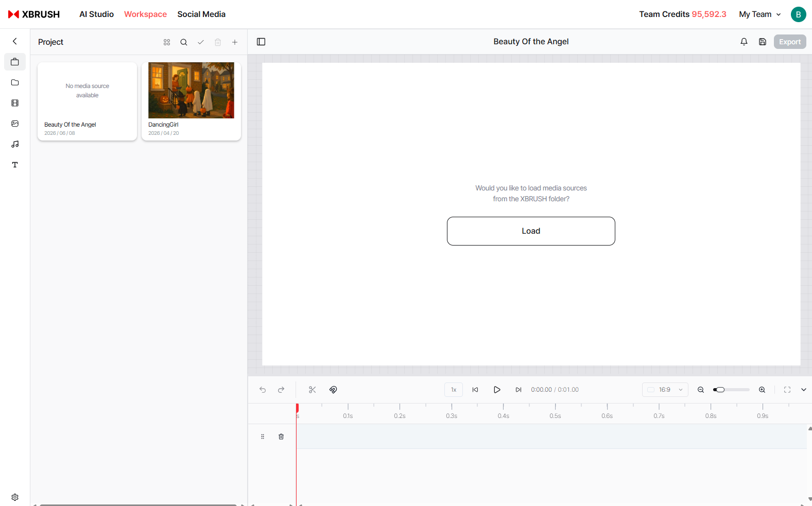Switch project list to grid view

[167, 42]
